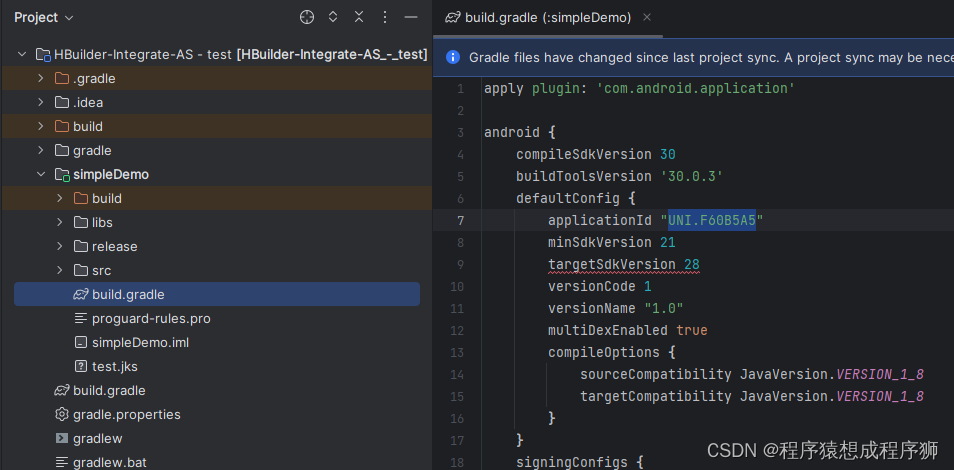Select simpleDemo.iml in the tree
This screenshot has width=954, height=470.
[x=140, y=342]
